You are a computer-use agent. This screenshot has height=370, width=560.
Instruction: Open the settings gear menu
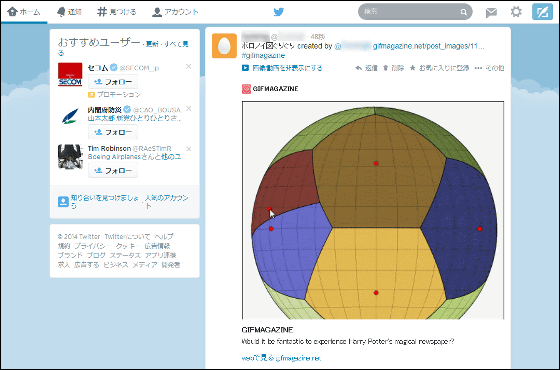[516, 12]
